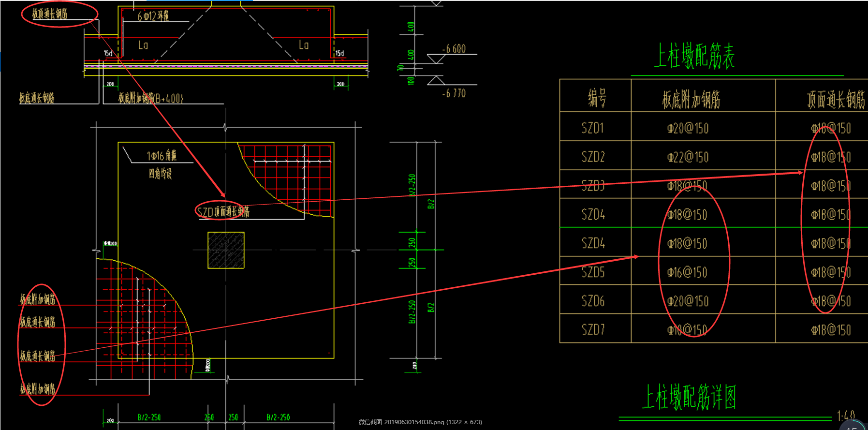The width and height of the screenshot is (868, 430).
Task: Click the 四角均设 note
Action: pyautogui.click(x=160, y=173)
